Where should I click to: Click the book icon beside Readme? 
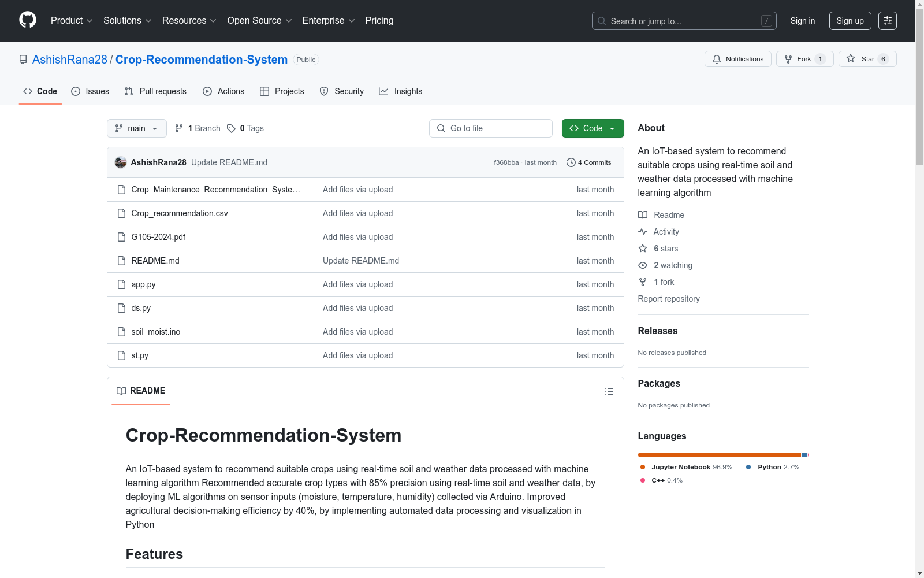[x=643, y=215]
